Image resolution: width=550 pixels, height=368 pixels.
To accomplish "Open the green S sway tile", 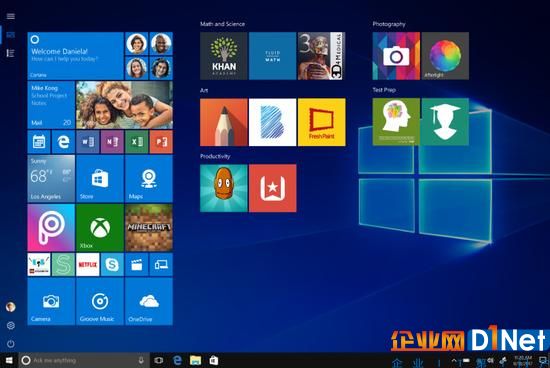I will (x=63, y=265).
